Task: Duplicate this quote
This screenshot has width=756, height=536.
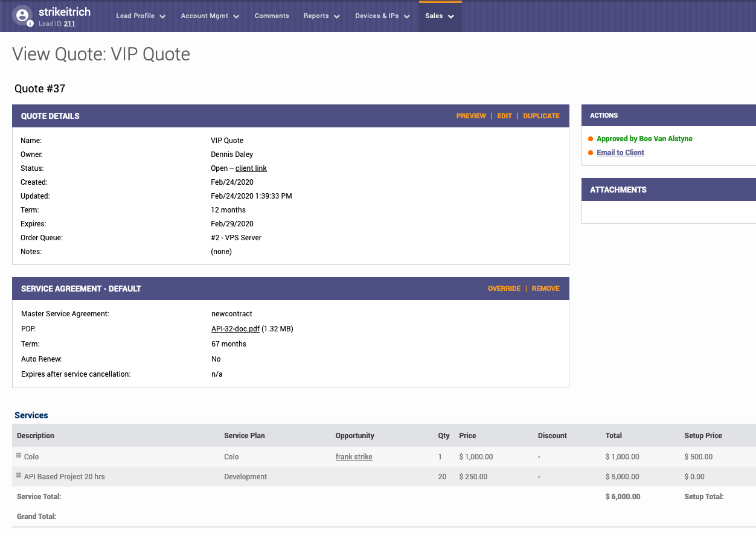Action: [541, 116]
